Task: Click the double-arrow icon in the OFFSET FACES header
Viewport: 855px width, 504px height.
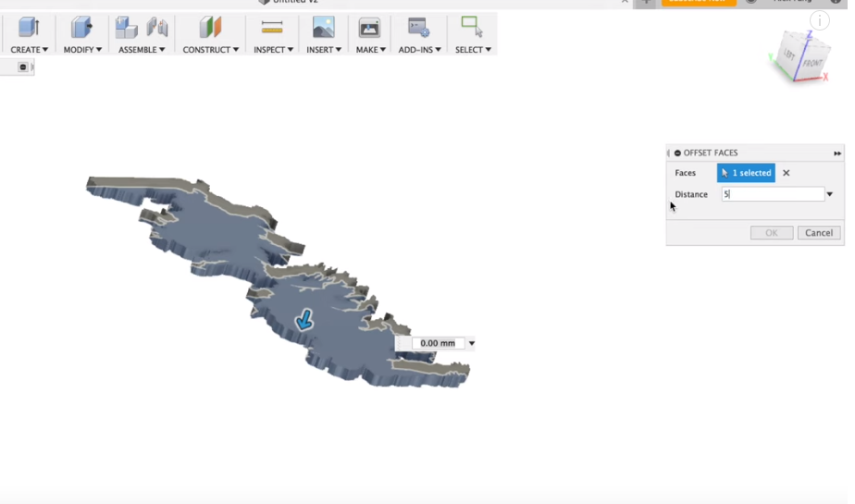Action: pyautogui.click(x=837, y=154)
